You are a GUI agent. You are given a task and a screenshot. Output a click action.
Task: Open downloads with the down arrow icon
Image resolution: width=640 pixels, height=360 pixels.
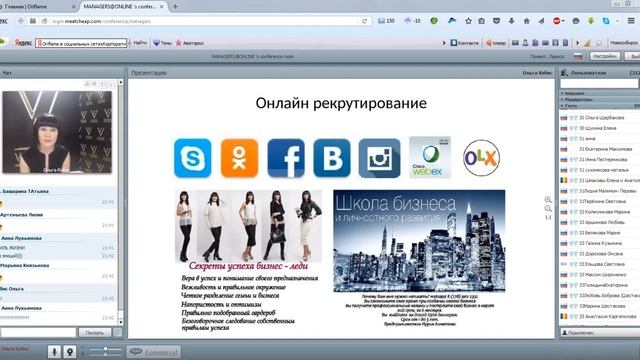click(x=511, y=20)
